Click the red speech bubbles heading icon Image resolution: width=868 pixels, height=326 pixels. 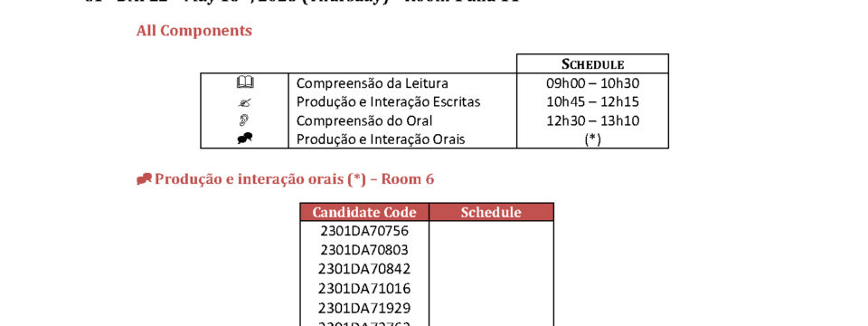[145, 179]
